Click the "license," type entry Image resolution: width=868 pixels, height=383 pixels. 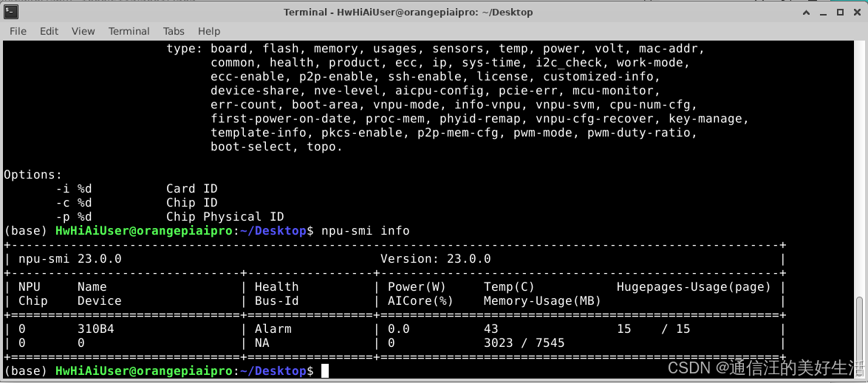pos(506,76)
